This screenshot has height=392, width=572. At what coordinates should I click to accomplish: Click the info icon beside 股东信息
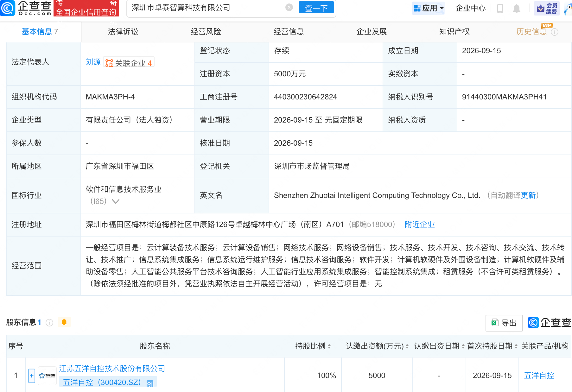click(49, 323)
